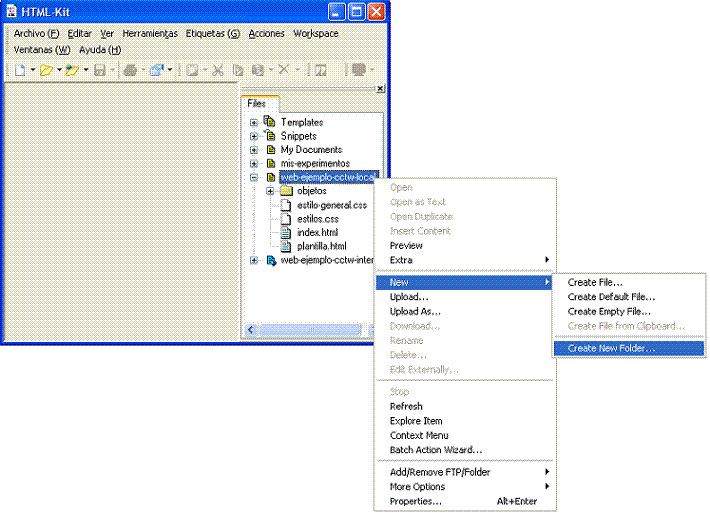
Task: Expand the web-ejemplo-cctw-inter tree node
Action: pyautogui.click(x=254, y=260)
